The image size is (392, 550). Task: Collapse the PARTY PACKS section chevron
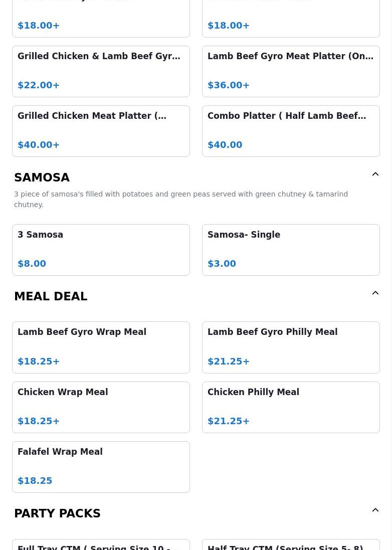pos(375,510)
